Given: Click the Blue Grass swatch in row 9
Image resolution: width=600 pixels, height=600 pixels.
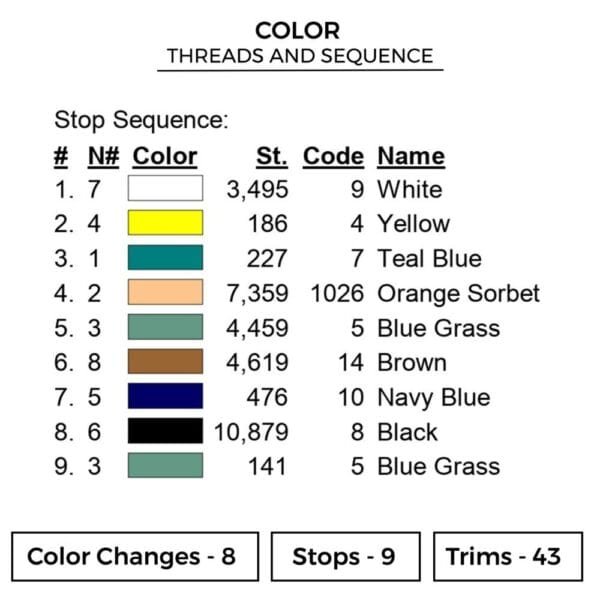Looking at the screenshot, I should coord(165,466).
